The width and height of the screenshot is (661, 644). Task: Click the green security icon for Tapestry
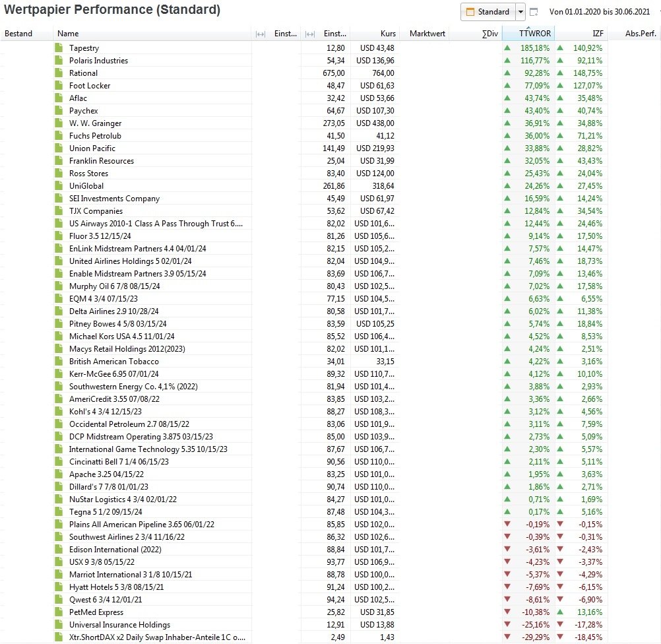[x=59, y=48]
